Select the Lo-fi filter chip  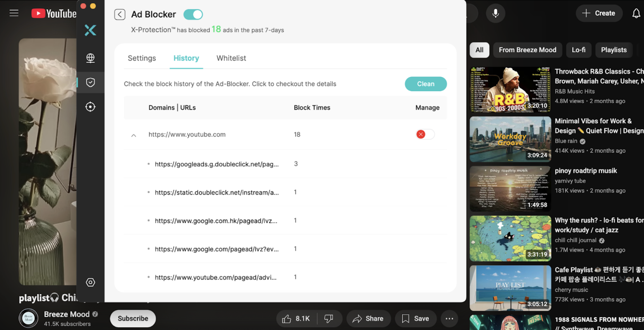tap(578, 50)
